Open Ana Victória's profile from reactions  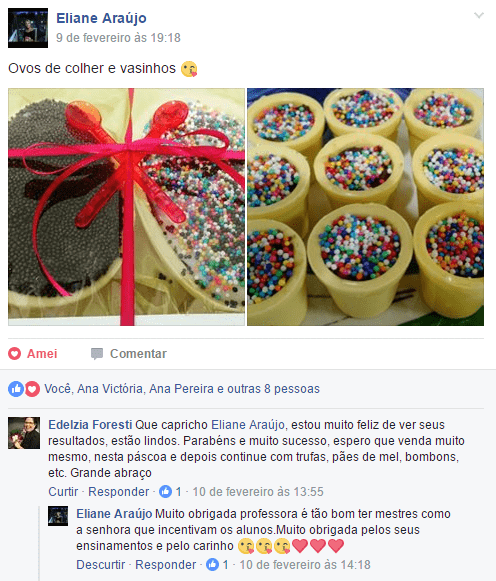point(110,389)
